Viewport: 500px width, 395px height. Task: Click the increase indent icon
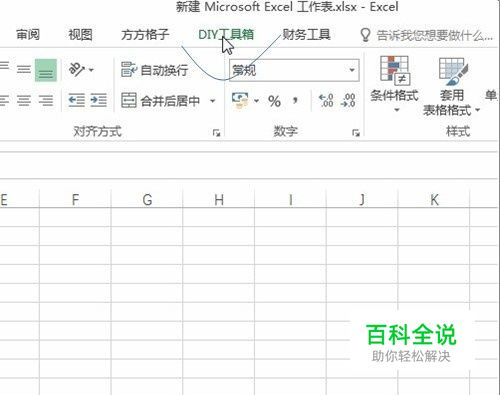click(x=98, y=100)
